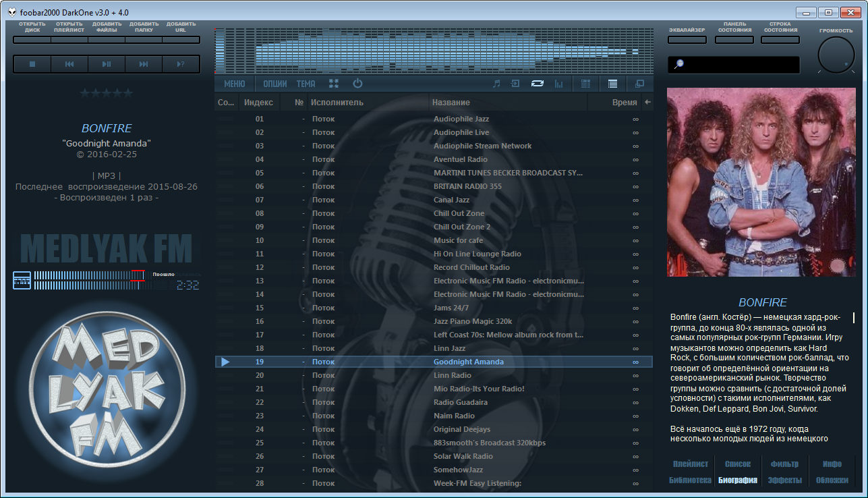The width and height of the screenshot is (868, 498).
Task: Select the Audiophile Jazz stream
Action: 434,119
